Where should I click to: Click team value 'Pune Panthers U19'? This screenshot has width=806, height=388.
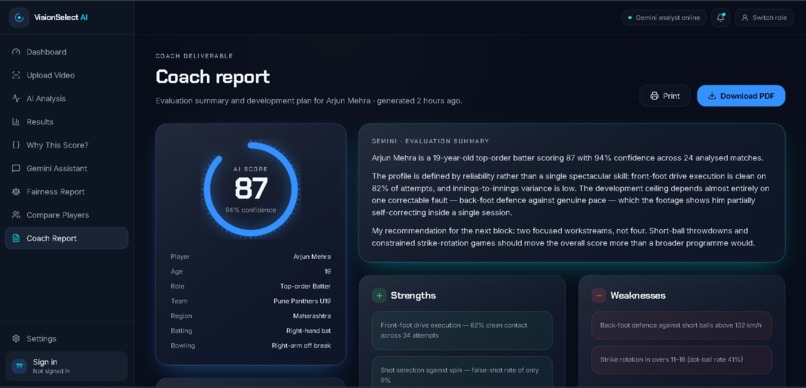pos(302,301)
